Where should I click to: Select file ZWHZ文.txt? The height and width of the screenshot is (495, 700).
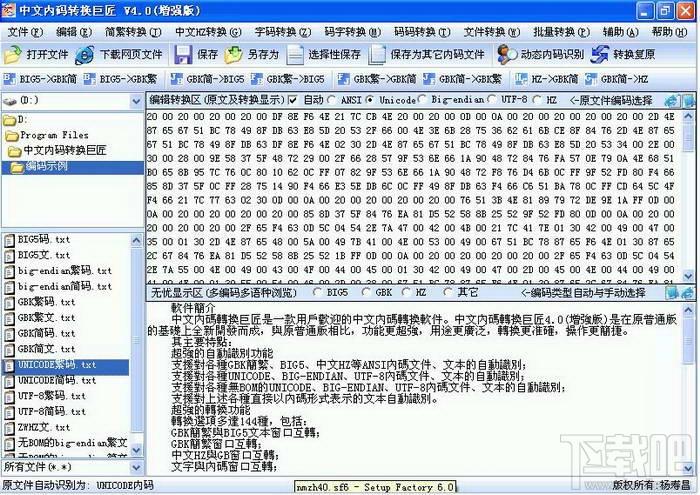pyautogui.click(x=44, y=428)
